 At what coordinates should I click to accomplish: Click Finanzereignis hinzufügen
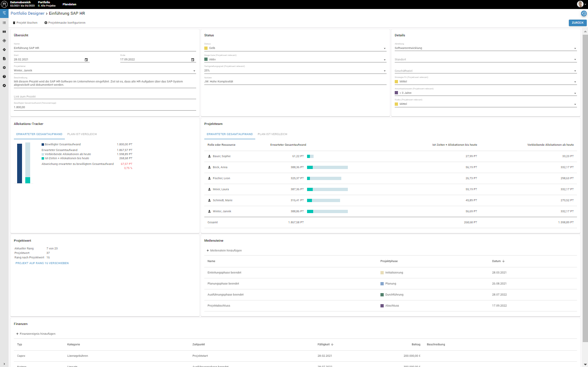35,334
